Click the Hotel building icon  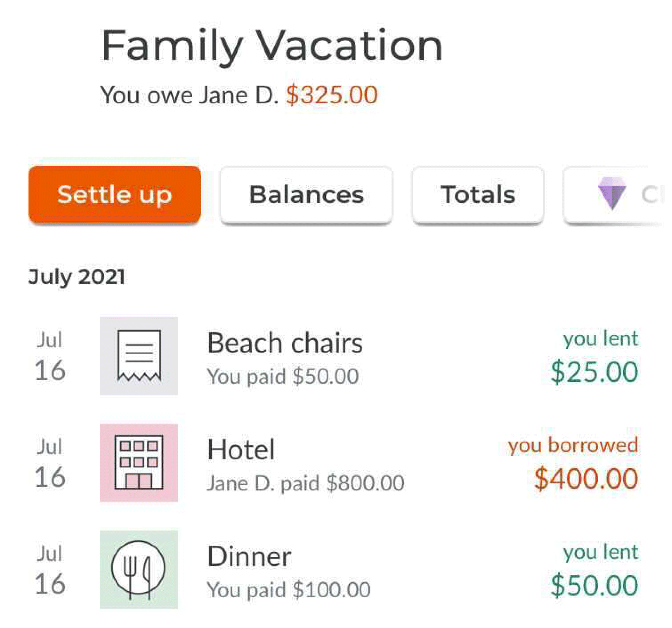click(138, 462)
